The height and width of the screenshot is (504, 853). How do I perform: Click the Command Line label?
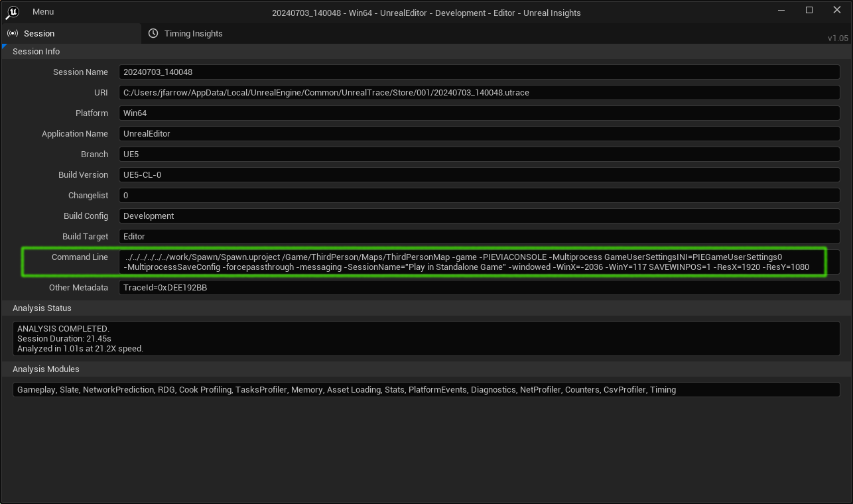click(80, 257)
